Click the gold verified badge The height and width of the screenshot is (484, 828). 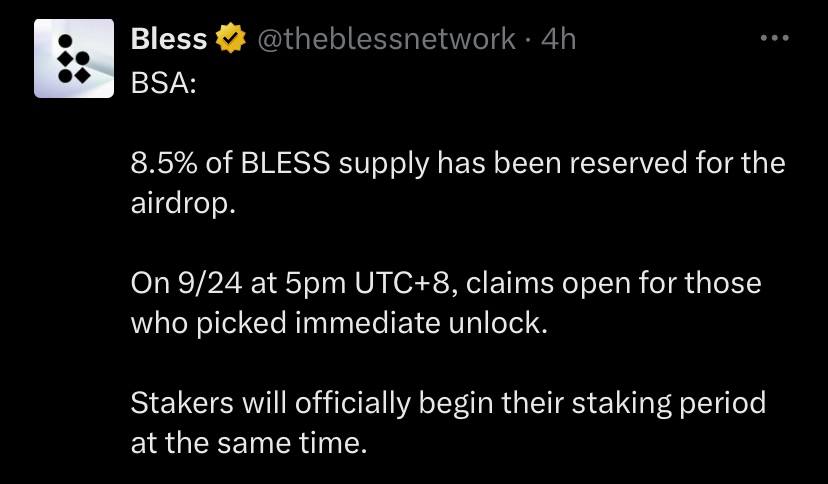(x=231, y=39)
